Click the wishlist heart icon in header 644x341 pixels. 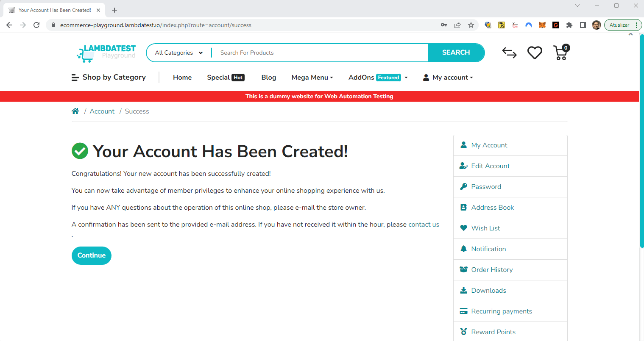click(x=535, y=53)
